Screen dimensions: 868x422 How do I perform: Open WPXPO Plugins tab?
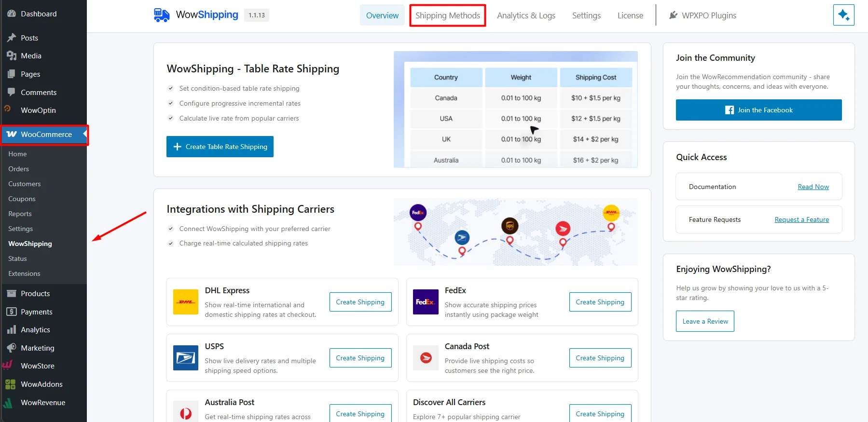pos(703,15)
